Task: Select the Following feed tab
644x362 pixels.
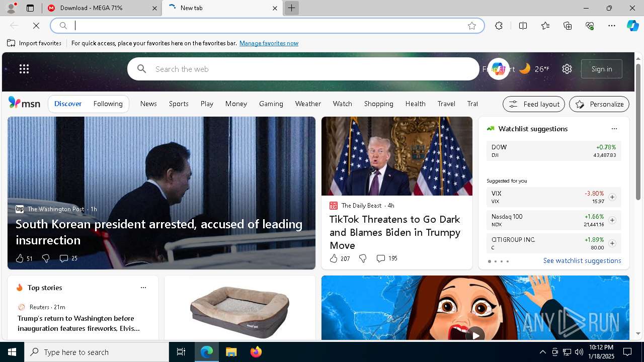Action: tap(108, 104)
